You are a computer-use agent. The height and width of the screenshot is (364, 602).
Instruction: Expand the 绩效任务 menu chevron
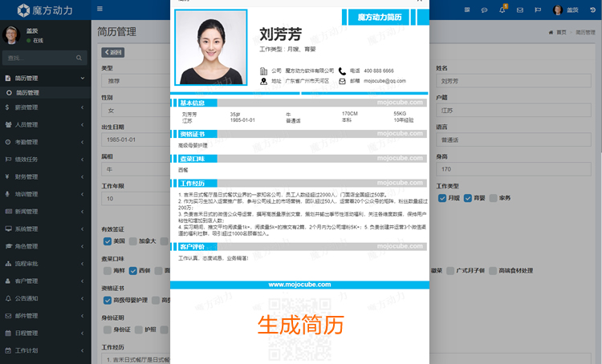[x=82, y=160]
